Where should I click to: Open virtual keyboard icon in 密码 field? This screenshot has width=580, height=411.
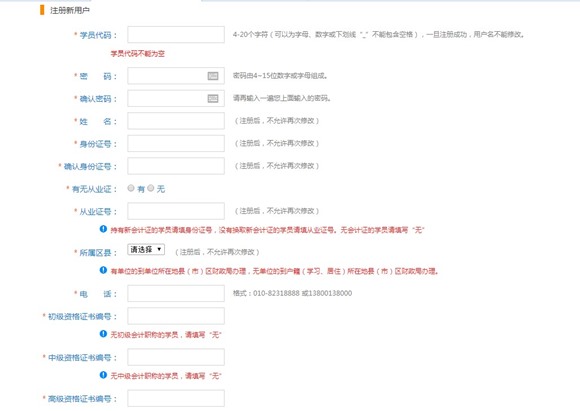(x=213, y=76)
